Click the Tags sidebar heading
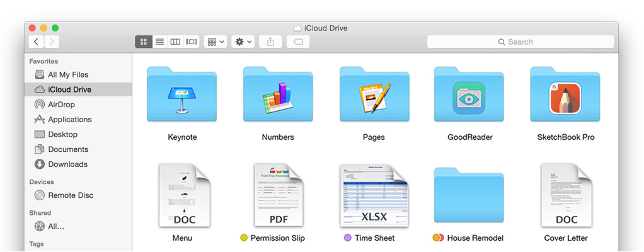644x252 pixels. click(x=37, y=244)
